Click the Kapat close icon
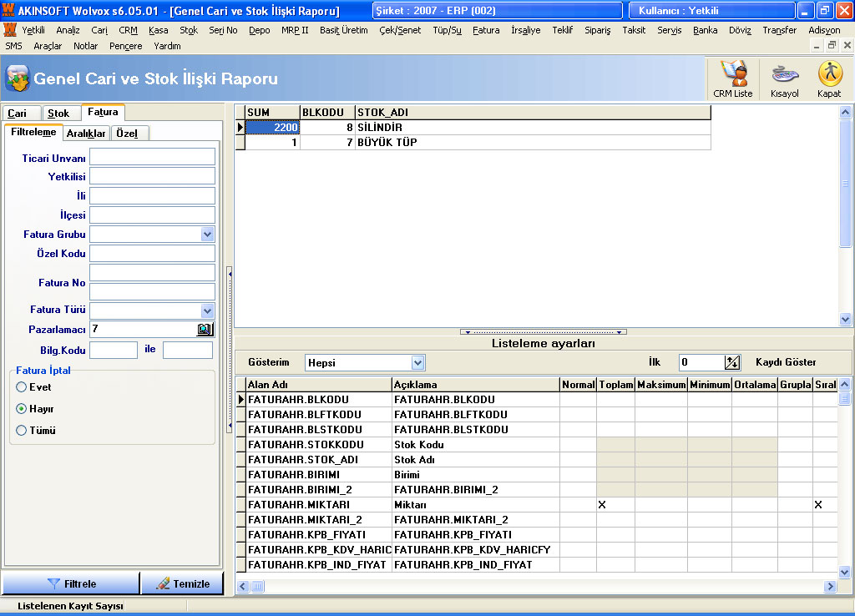This screenshot has height=616, width=855. [829, 79]
